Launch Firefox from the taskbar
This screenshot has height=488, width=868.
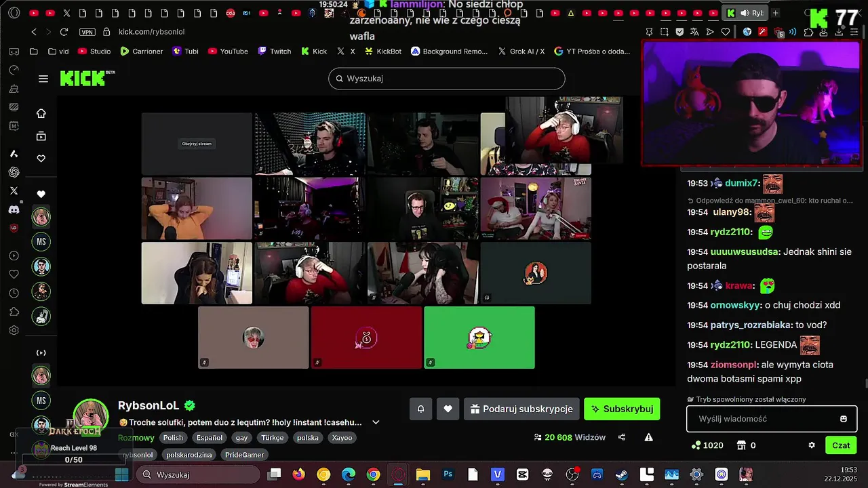pos(299,474)
